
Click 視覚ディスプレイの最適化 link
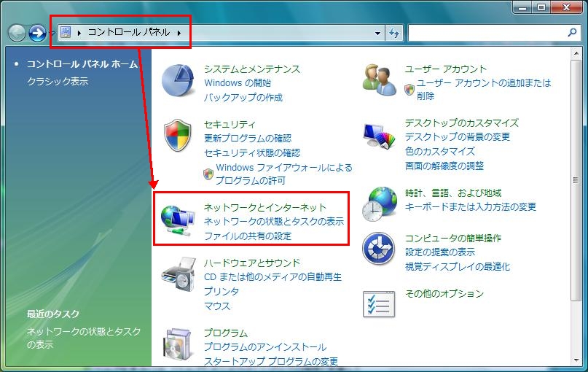click(x=457, y=266)
